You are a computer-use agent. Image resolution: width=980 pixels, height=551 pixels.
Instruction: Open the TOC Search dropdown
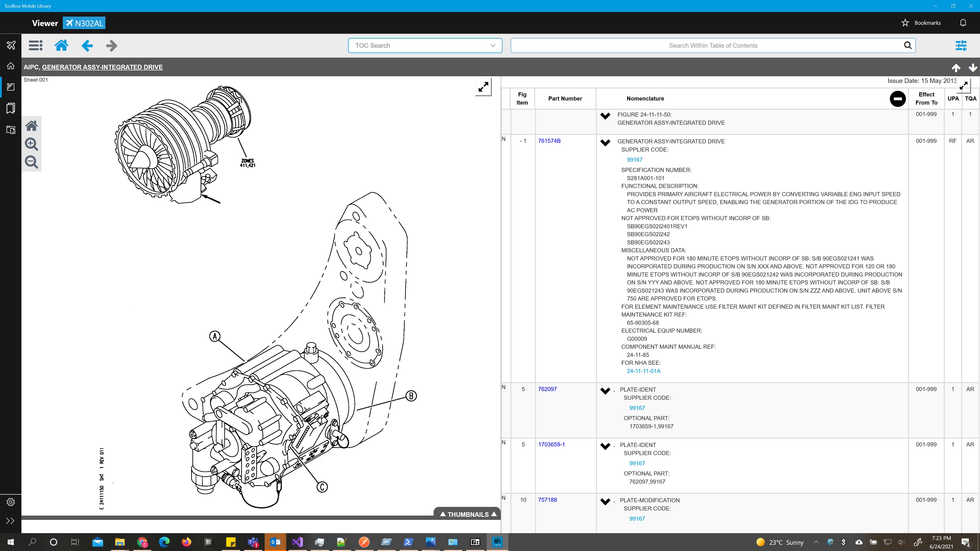tap(425, 46)
